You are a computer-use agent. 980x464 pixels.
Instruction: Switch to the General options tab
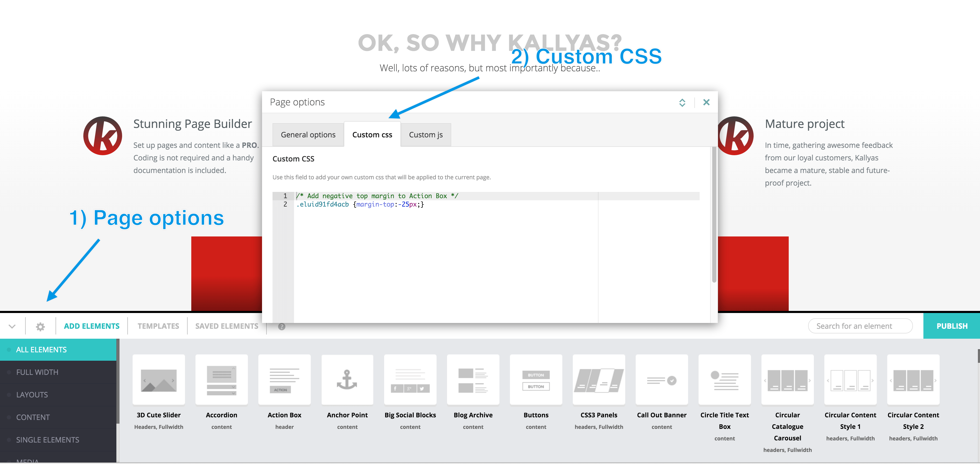point(308,134)
